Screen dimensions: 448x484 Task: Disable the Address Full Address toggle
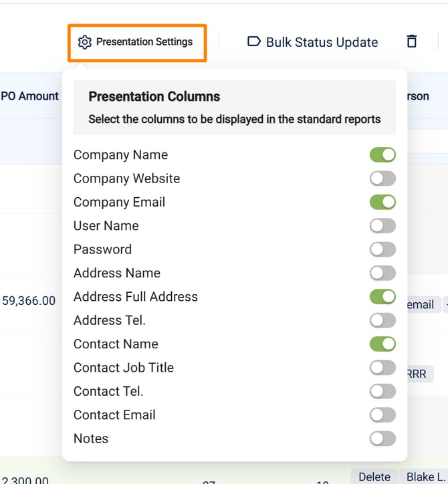click(x=382, y=296)
